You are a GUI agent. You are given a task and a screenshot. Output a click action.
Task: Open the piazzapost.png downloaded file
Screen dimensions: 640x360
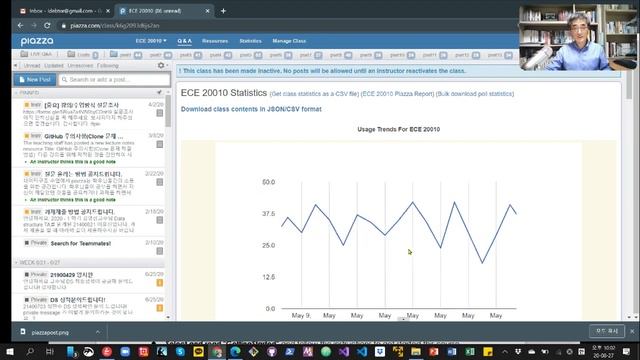tap(50, 333)
